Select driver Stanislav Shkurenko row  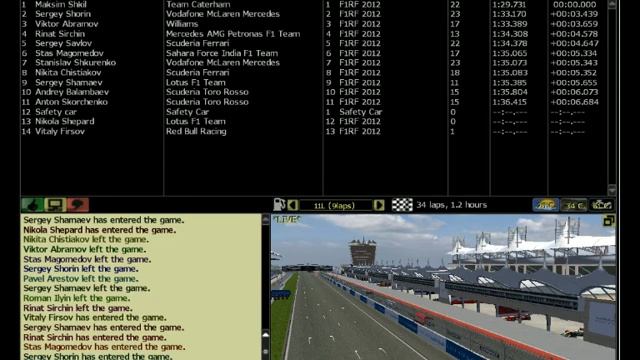coord(76,63)
